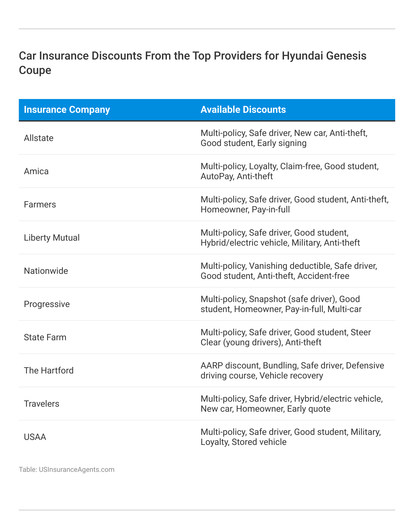
Task: Select the Amica company cell
Action: pyautogui.click(x=36, y=171)
